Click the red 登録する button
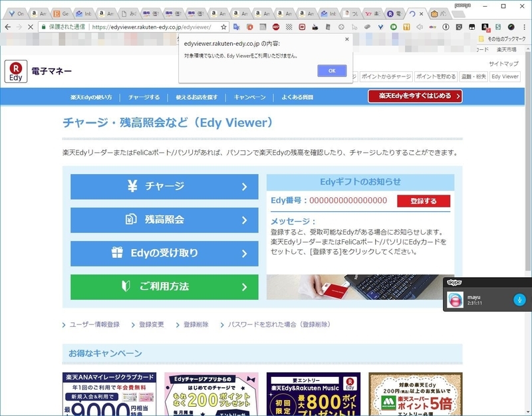The width and height of the screenshot is (532, 416). pos(424,201)
